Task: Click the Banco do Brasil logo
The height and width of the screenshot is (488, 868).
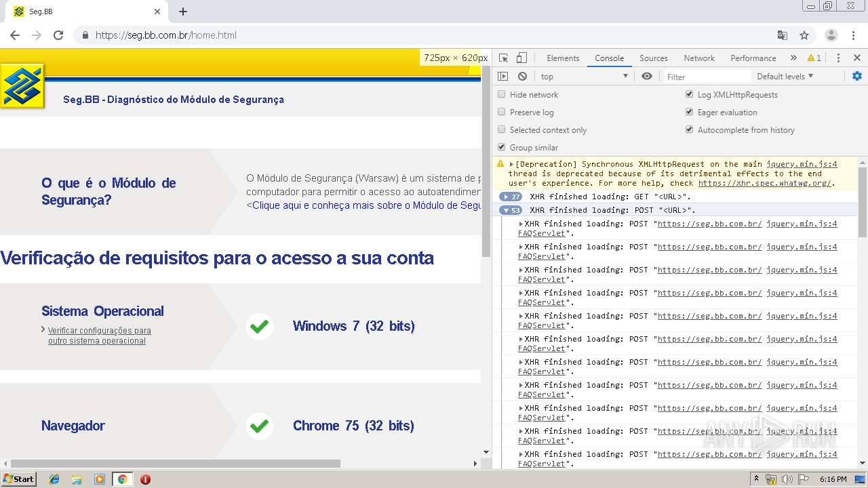Action: pos(22,86)
